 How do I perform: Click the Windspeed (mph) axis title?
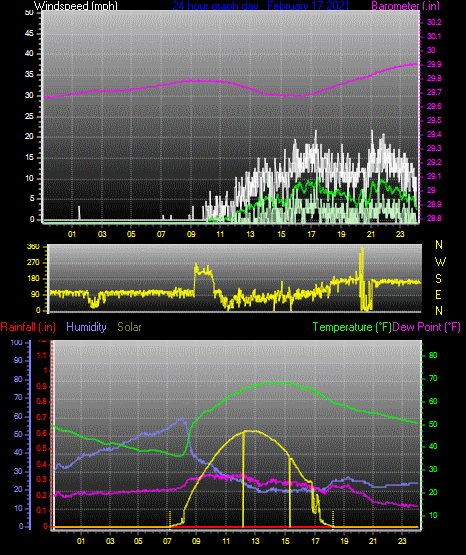[x=75, y=6]
